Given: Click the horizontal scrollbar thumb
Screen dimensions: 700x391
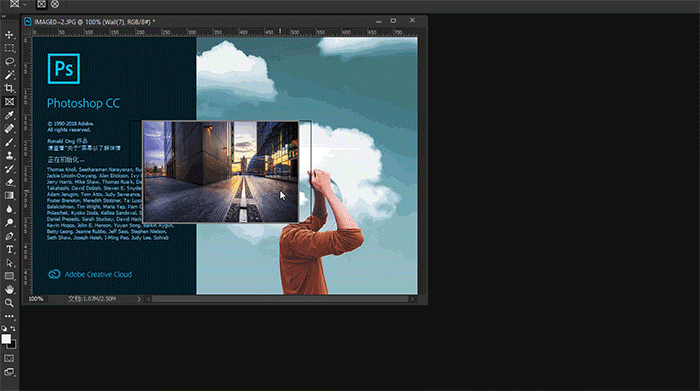Looking at the screenshot, I should pos(280,299).
